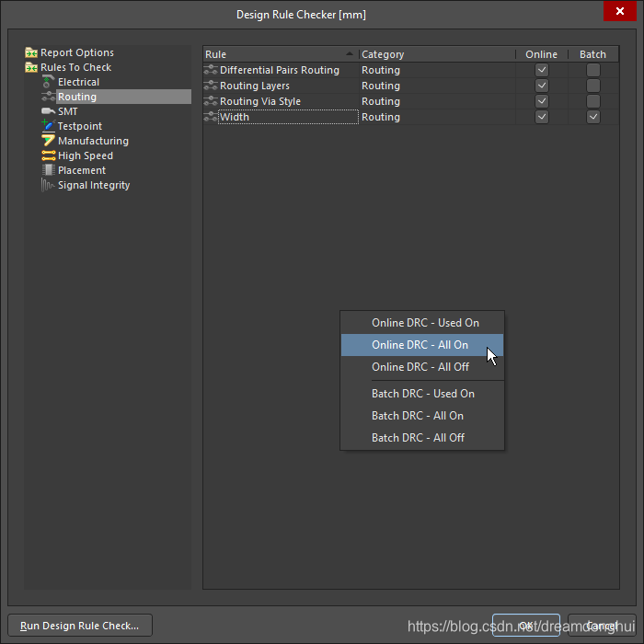Close the Design Rule Checker dialog
Viewport: 644px width, 644px height.
pos(620,11)
